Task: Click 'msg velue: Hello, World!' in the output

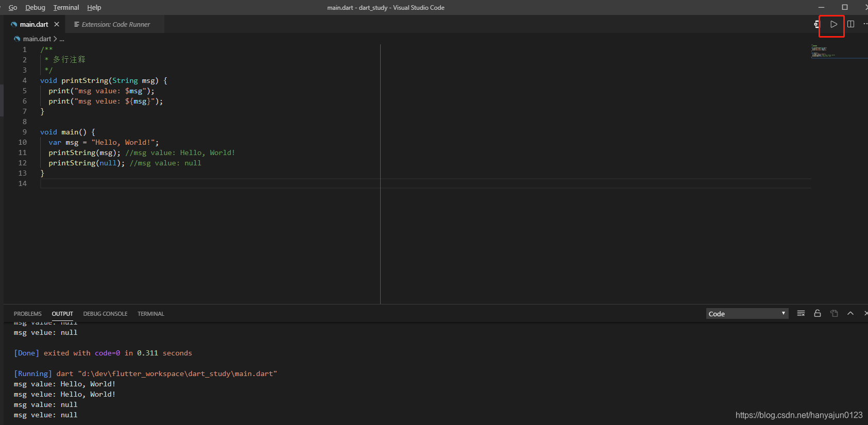Action: 64,394
